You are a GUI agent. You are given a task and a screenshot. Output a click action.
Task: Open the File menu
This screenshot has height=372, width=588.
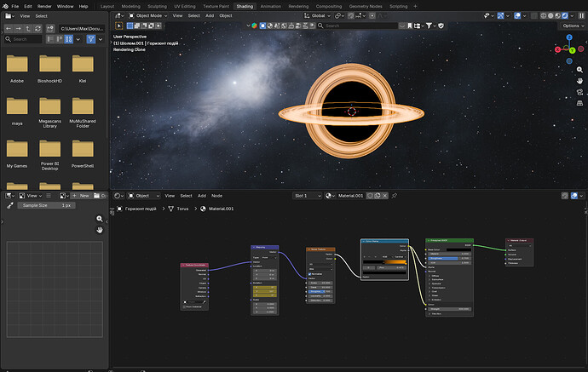tap(15, 6)
